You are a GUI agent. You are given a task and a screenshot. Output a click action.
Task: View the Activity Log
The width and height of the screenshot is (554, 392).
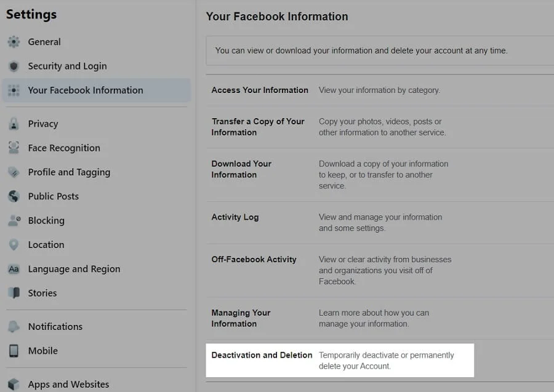click(x=235, y=217)
